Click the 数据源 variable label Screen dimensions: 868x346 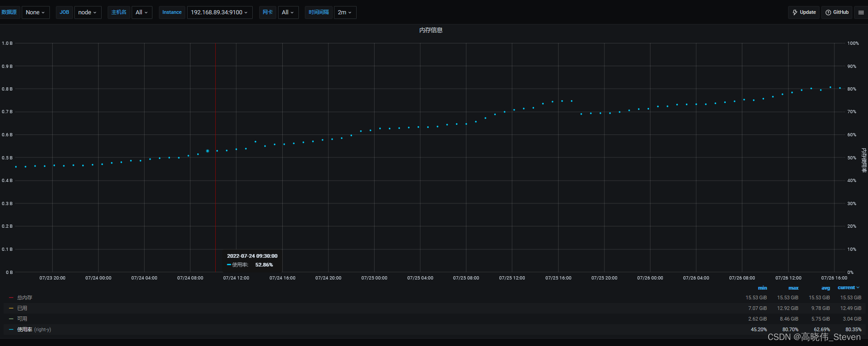click(9, 12)
